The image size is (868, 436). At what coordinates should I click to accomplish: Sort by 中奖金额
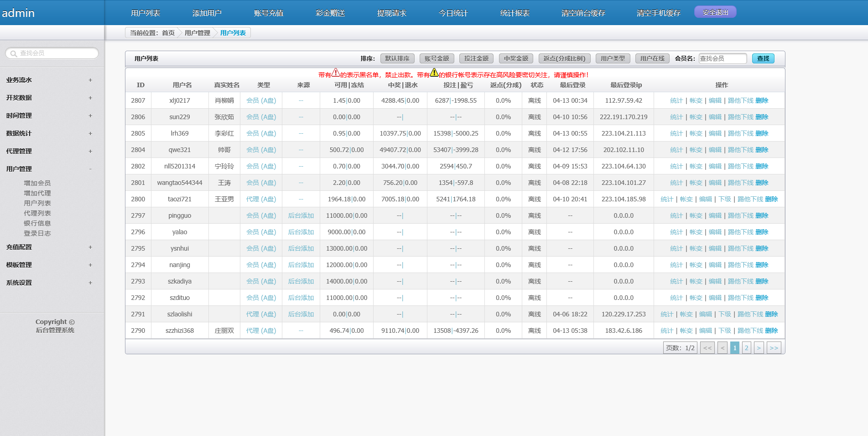(x=516, y=58)
